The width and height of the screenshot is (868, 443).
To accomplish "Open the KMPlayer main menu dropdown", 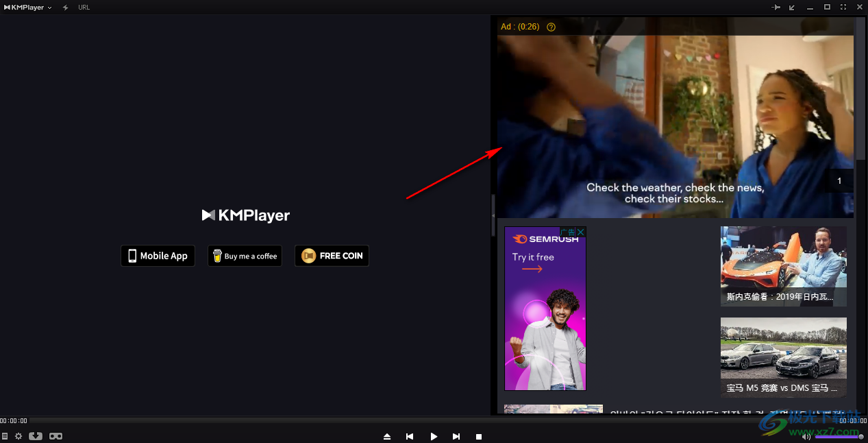I will (28, 7).
